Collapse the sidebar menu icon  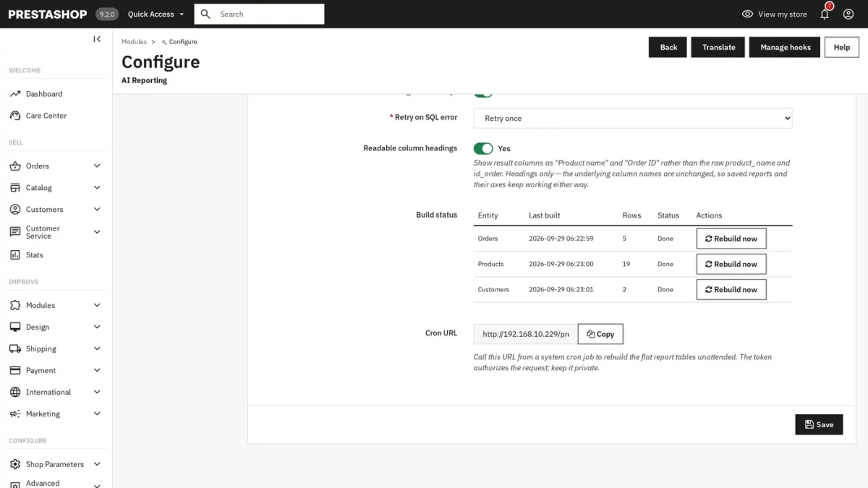(x=97, y=39)
